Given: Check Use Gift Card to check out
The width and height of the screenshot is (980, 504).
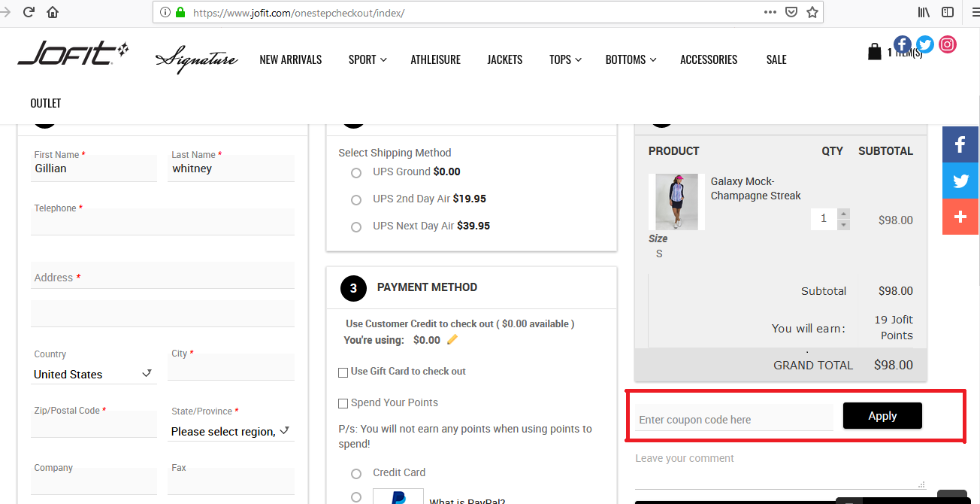Looking at the screenshot, I should point(343,372).
